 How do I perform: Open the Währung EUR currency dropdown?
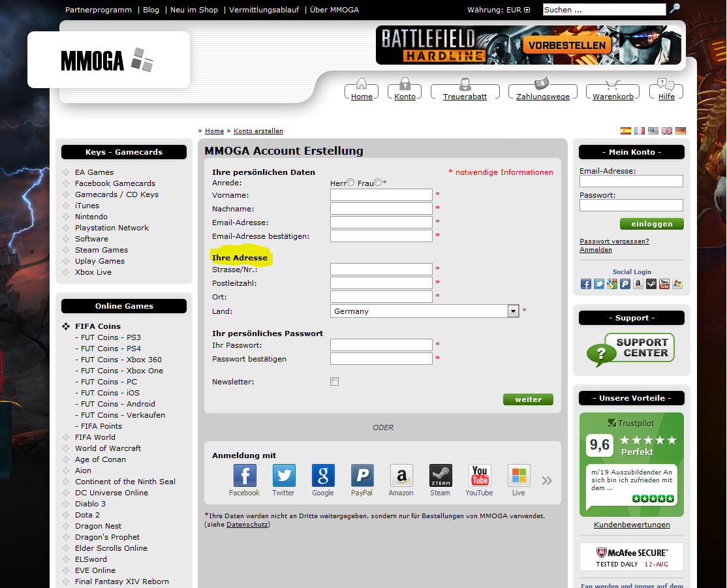click(527, 10)
